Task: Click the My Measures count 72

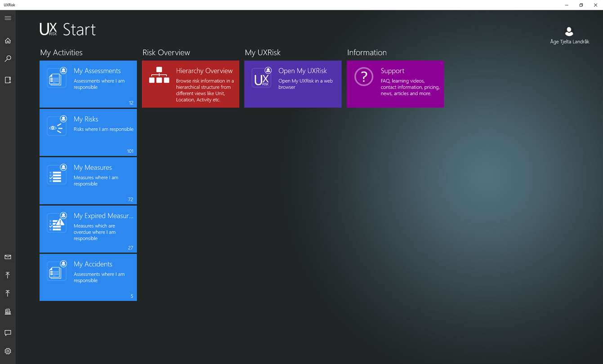Action: 130,200
